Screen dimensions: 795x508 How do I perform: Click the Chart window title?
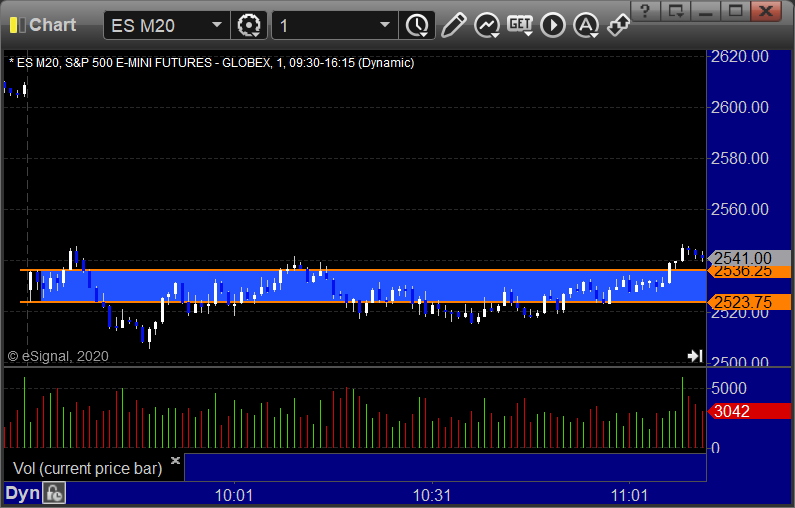click(52, 25)
